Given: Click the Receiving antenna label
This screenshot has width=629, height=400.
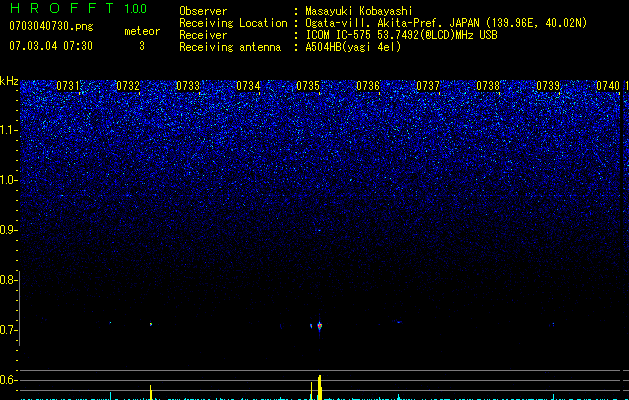Looking at the screenshot, I should [x=230, y=47].
